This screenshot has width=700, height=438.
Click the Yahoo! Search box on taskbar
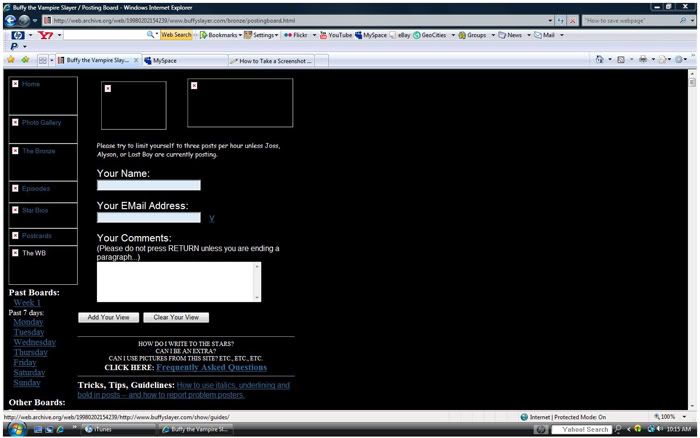click(581, 429)
